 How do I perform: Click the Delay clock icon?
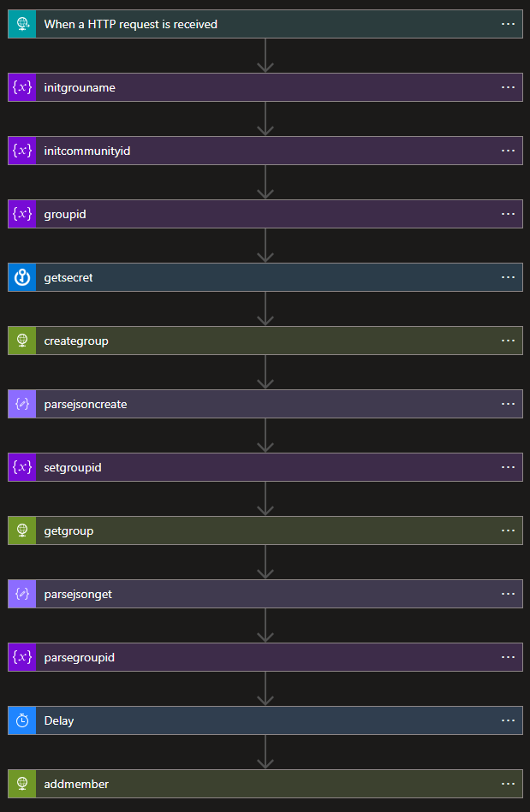(x=23, y=720)
